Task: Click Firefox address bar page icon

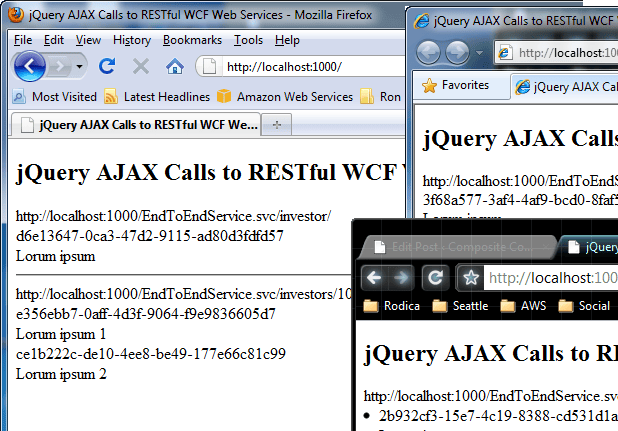Action: [209, 66]
